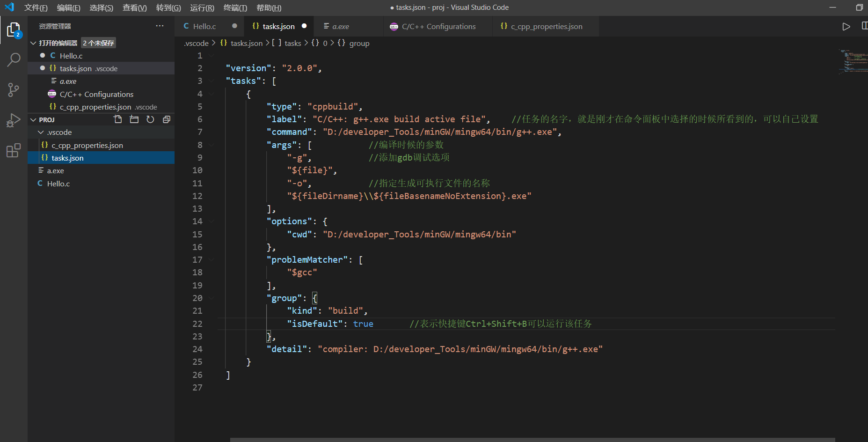The image size is (868, 442).
Task: Open the 编辑(E) menu
Action: point(69,7)
